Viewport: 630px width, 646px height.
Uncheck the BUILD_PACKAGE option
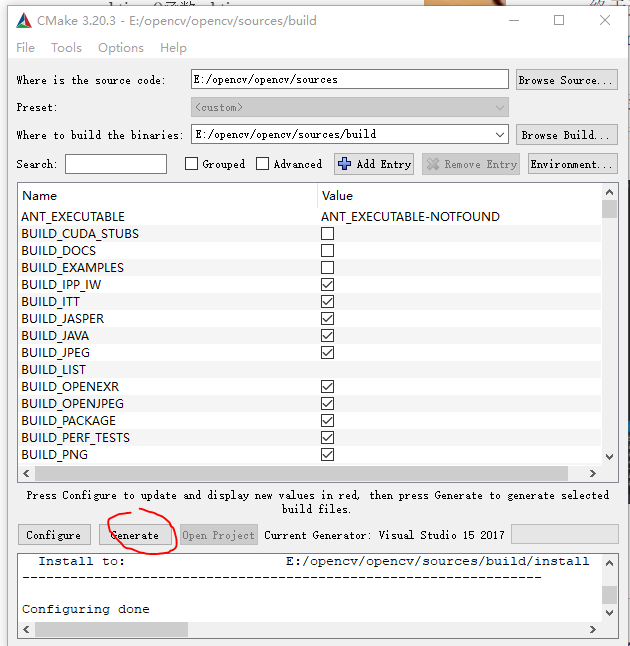tap(328, 421)
